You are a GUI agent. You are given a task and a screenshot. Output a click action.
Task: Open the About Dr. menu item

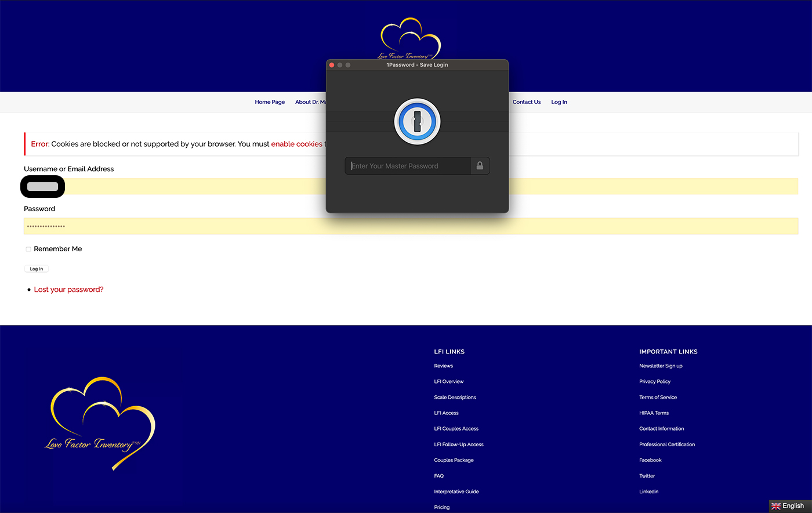310,102
